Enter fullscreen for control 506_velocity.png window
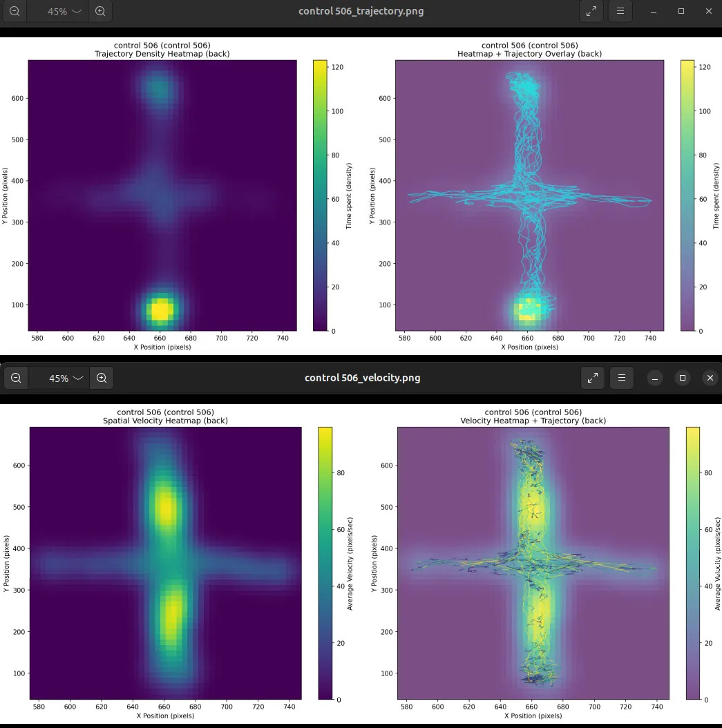The image size is (722, 728). coord(592,378)
